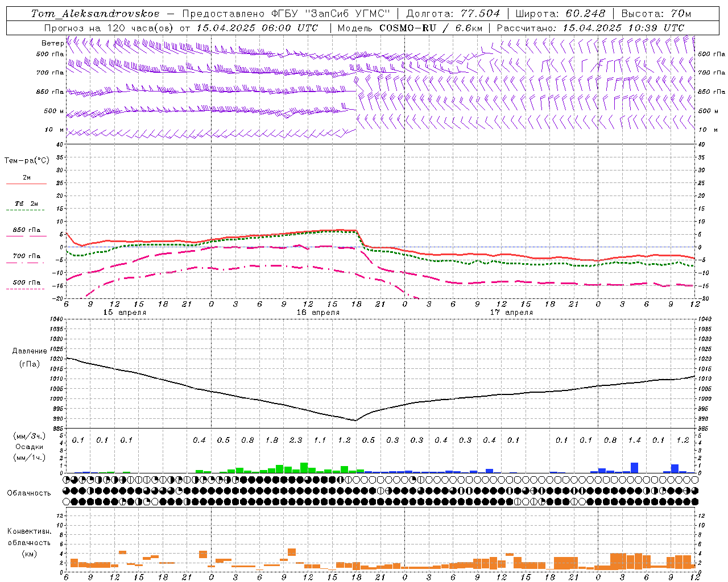Click the tallest blue precipitation bar
This screenshot has width=728, height=582.
(x=634, y=468)
